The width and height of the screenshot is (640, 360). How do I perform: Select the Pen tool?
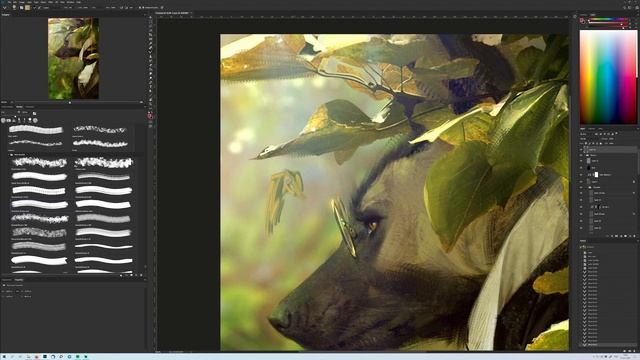point(151,82)
